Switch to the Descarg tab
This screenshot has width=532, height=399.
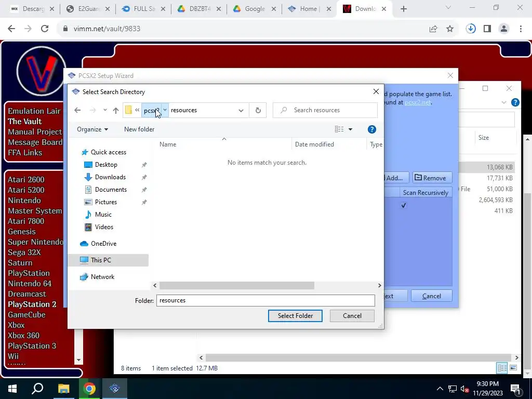tap(33, 9)
